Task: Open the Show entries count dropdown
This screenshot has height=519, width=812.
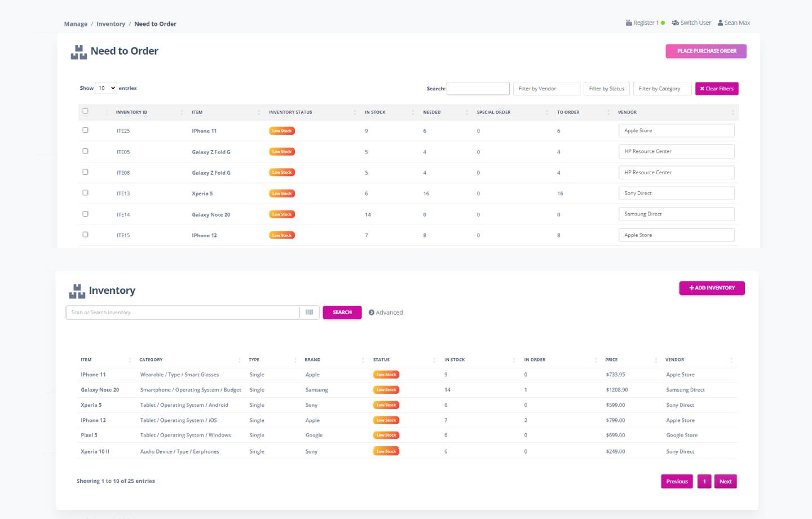Action: (x=105, y=89)
